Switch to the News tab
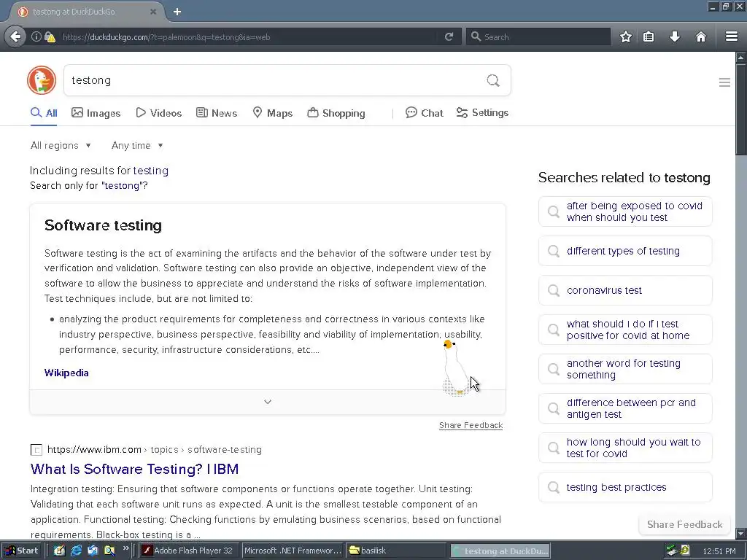 pos(217,113)
